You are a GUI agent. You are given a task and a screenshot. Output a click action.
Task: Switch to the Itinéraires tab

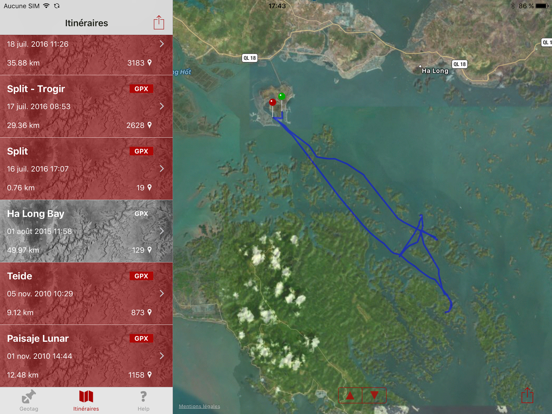click(x=86, y=401)
